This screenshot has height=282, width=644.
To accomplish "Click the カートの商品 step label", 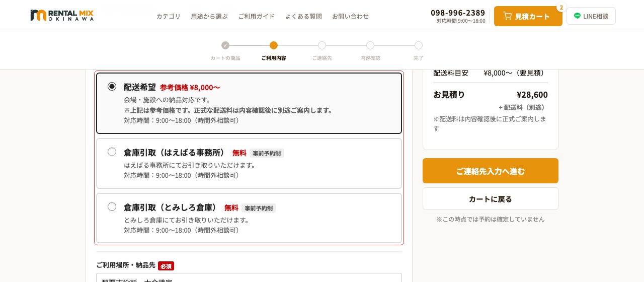I will (225, 58).
